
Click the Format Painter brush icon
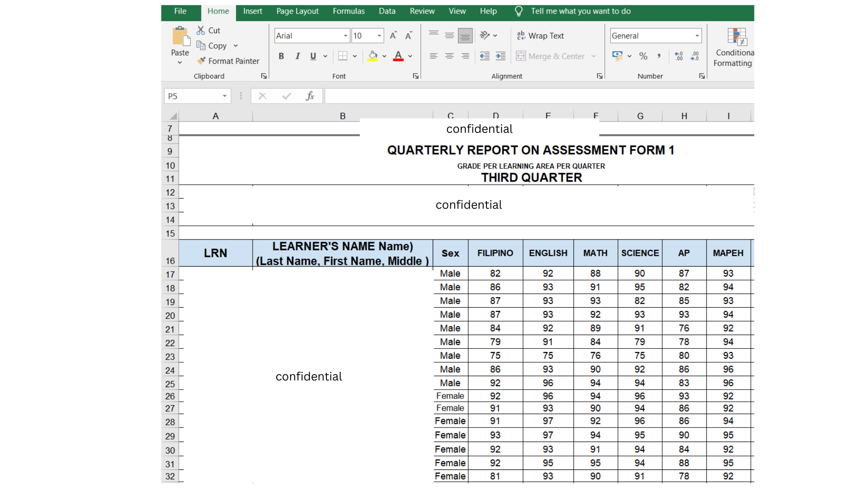click(x=201, y=61)
